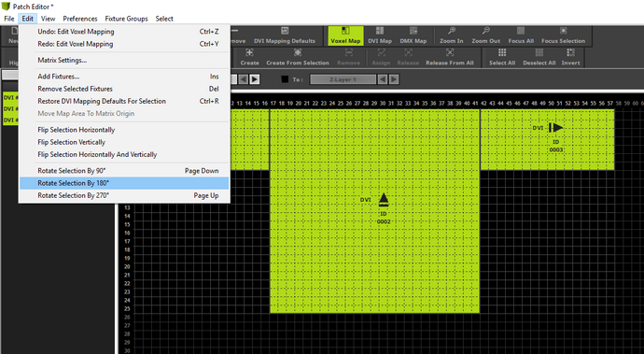This screenshot has width=644, height=354.
Task: Choose Restore DVI Mapping Defaults For Selection
Action: (124, 101)
